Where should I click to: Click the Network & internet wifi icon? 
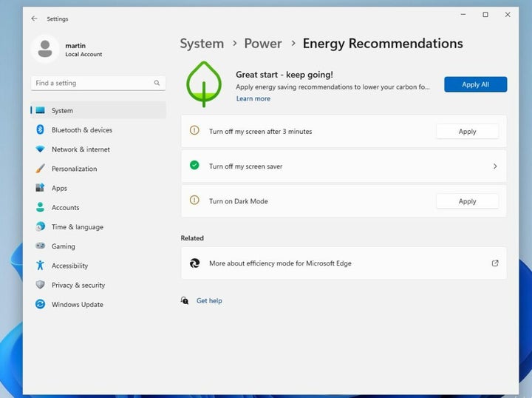click(40, 149)
